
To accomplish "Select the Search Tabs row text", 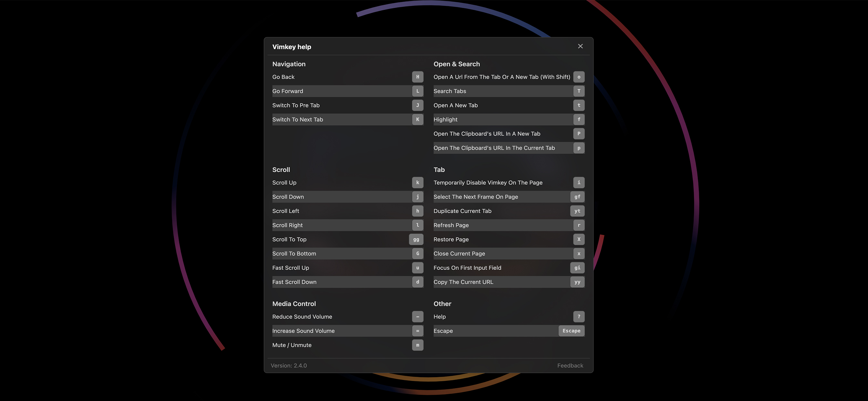I will point(450,91).
